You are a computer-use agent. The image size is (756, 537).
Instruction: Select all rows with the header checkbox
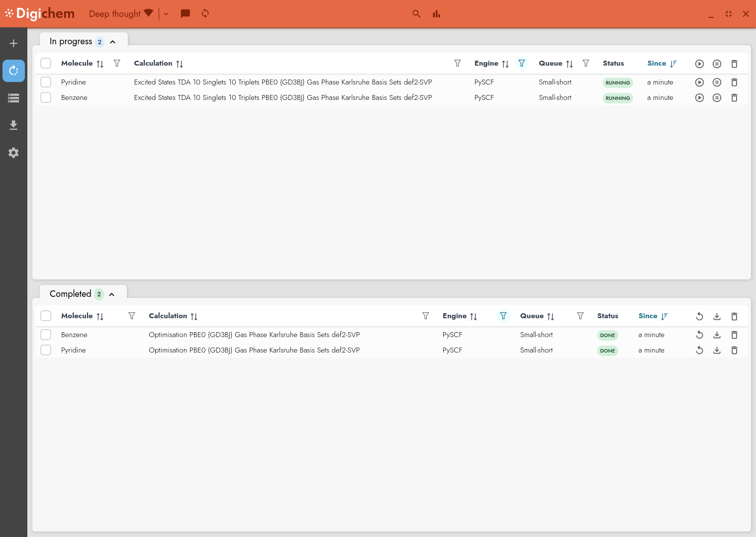tap(46, 63)
